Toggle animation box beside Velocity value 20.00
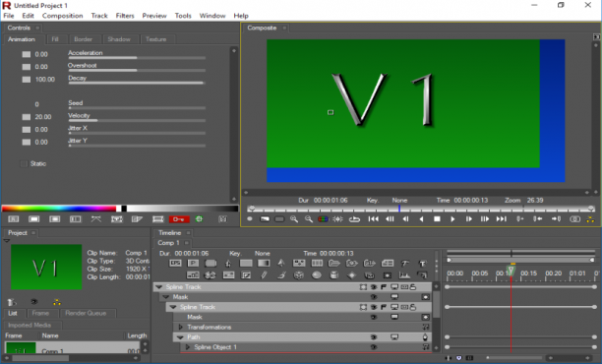The image size is (602, 364). coord(27,117)
